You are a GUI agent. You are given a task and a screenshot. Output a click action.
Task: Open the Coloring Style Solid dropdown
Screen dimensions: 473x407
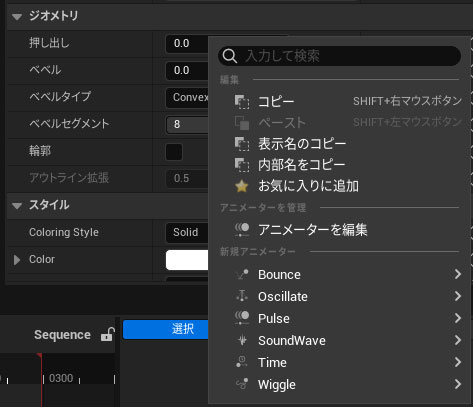[187, 232]
